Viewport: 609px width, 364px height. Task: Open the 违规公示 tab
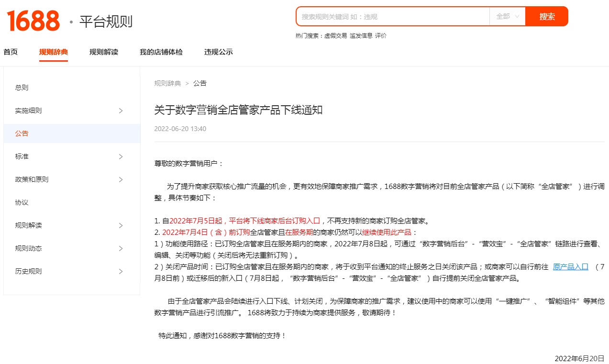(x=219, y=52)
